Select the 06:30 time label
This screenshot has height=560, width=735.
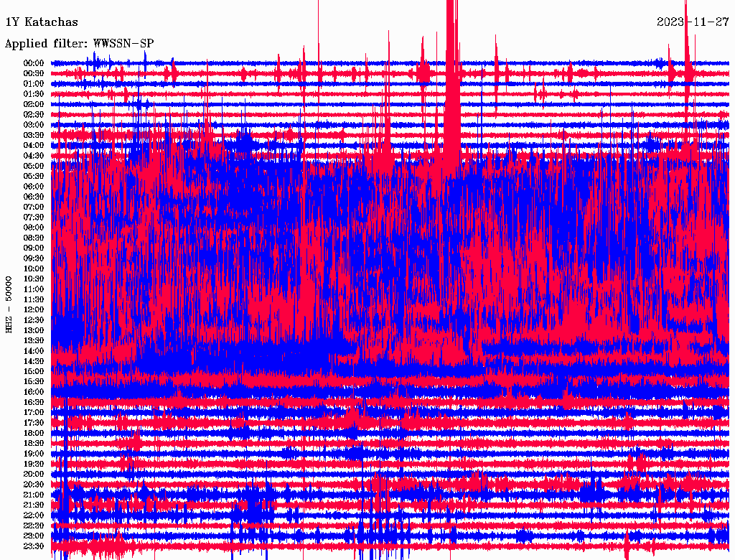click(x=34, y=197)
